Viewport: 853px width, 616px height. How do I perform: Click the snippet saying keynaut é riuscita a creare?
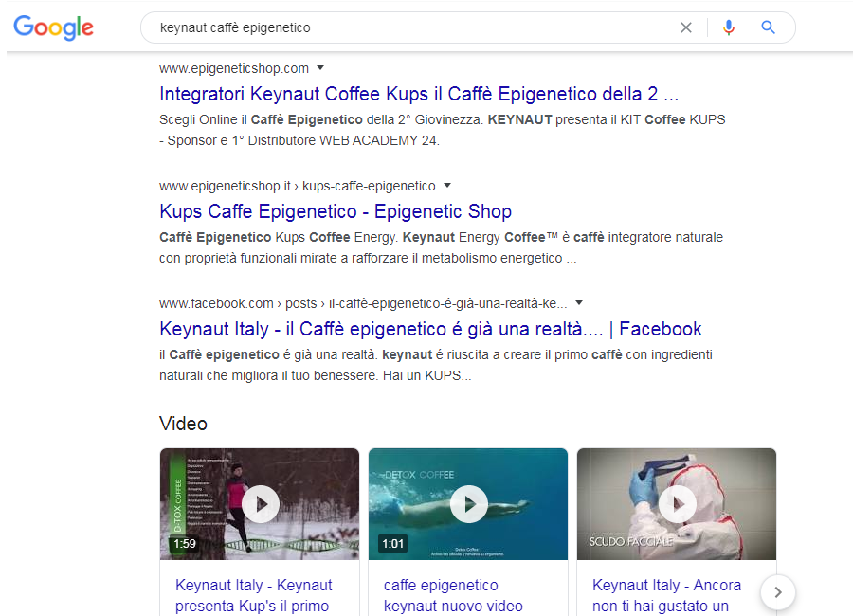tap(436, 365)
